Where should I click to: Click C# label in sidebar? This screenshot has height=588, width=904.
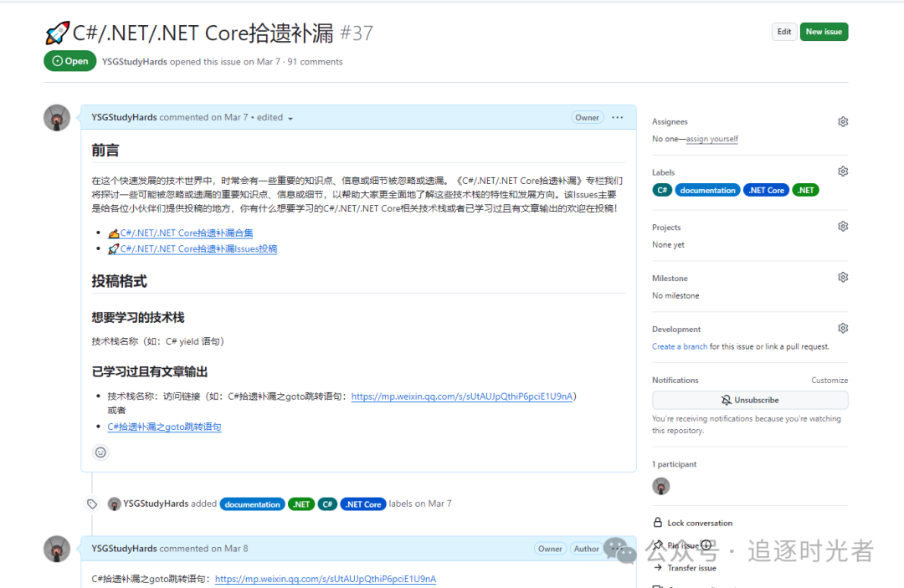662,190
